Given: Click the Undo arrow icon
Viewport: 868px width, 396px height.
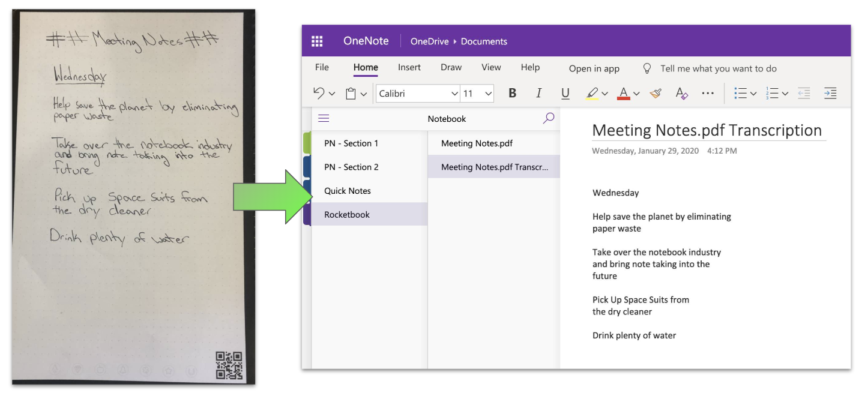Looking at the screenshot, I should (x=319, y=93).
